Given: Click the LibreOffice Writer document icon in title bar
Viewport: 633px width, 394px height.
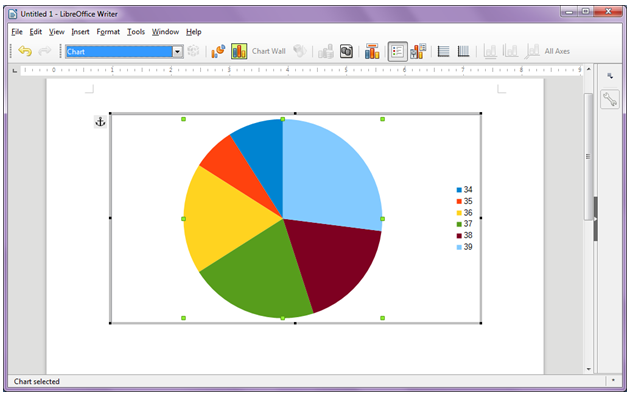Looking at the screenshot, I should pyautogui.click(x=13, y=14).
